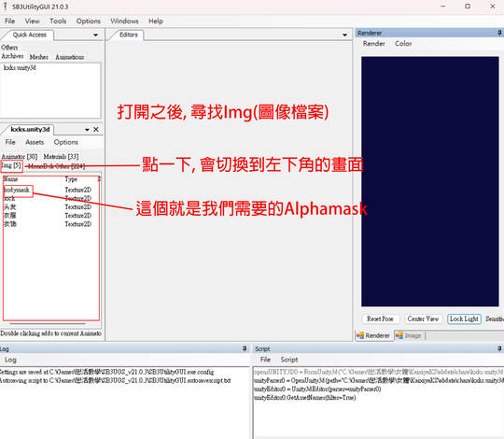
Task: Click the SB3UtilityGUI app icon in title bar
Action: [x=6, y=7]
